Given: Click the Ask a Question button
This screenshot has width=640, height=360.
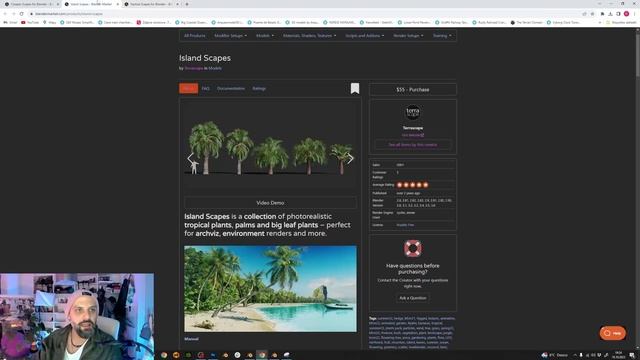Looking at the screenshot, I should (x=413, y=298).
